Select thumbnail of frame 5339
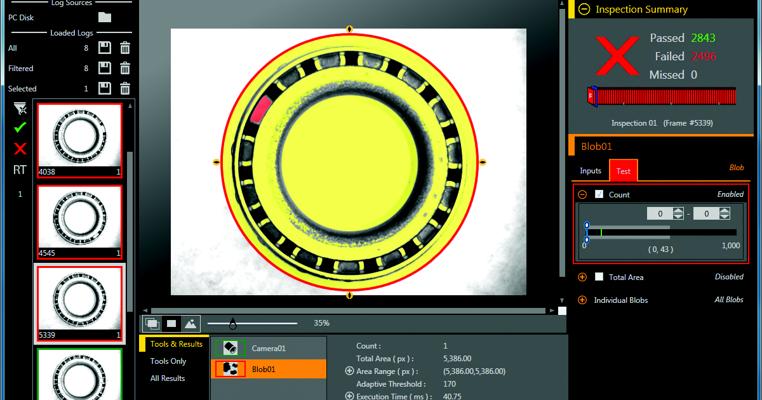 pyautogui.click(x=79, y=303)
